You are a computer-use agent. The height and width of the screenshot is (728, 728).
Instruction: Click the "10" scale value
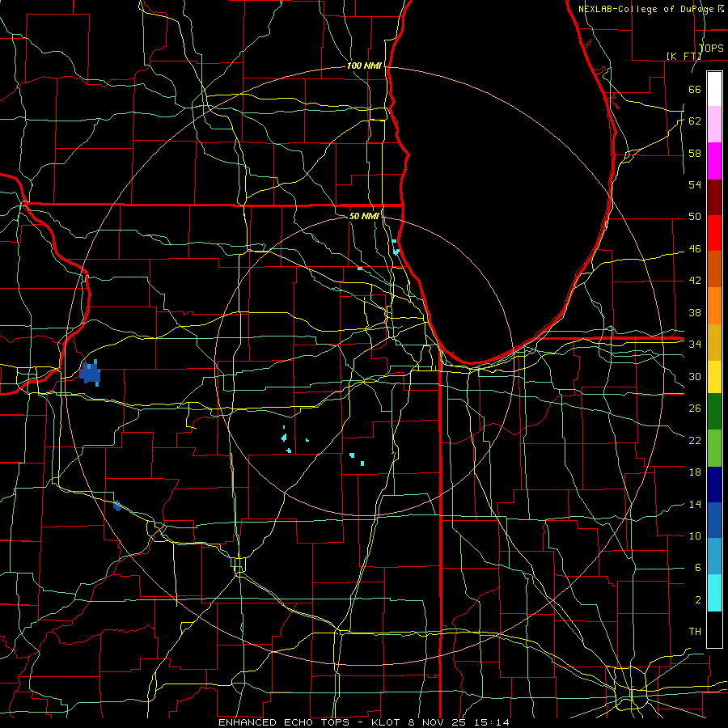(x=695, y=535)
